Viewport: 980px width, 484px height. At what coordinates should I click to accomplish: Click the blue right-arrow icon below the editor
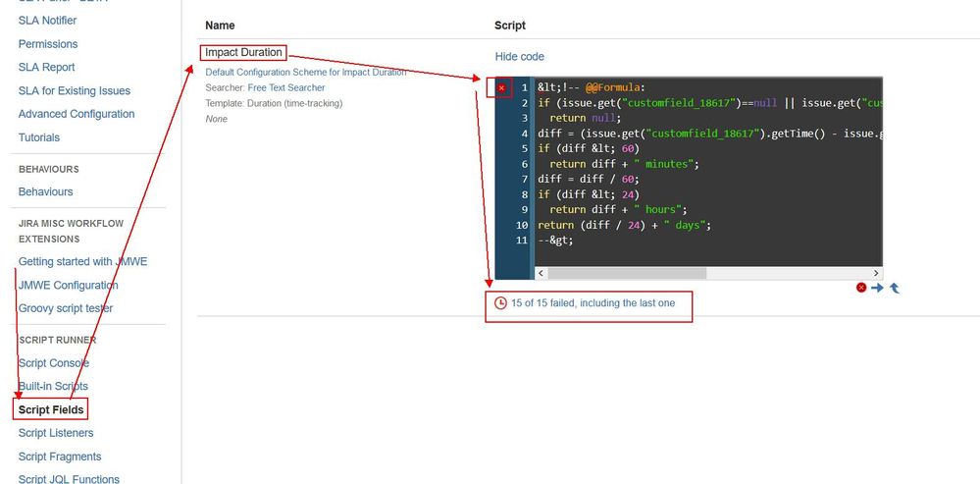pyautogui.click(x=878, y=288)
